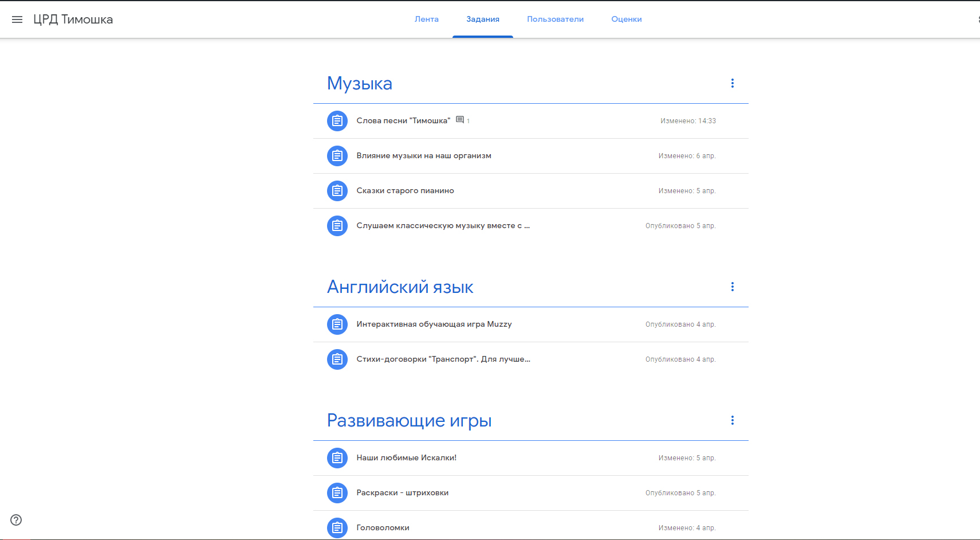Open three-dot menu for Развивающие игры topic

[x=732, y=420]
